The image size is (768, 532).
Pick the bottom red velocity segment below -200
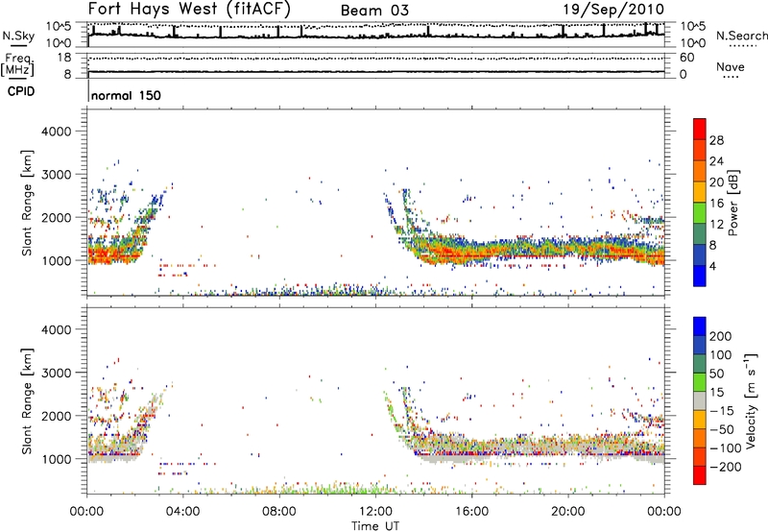pyautogui.click(x=700, y=475)
